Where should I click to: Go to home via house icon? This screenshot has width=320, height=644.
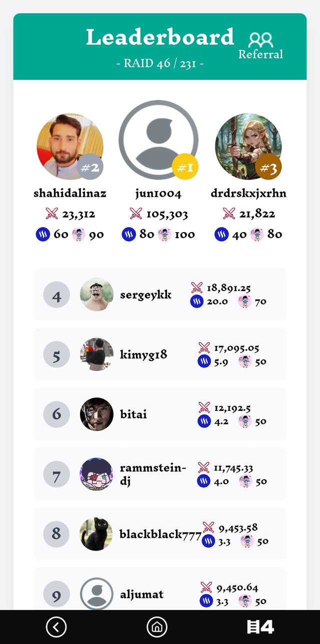(x=157, y=627)
